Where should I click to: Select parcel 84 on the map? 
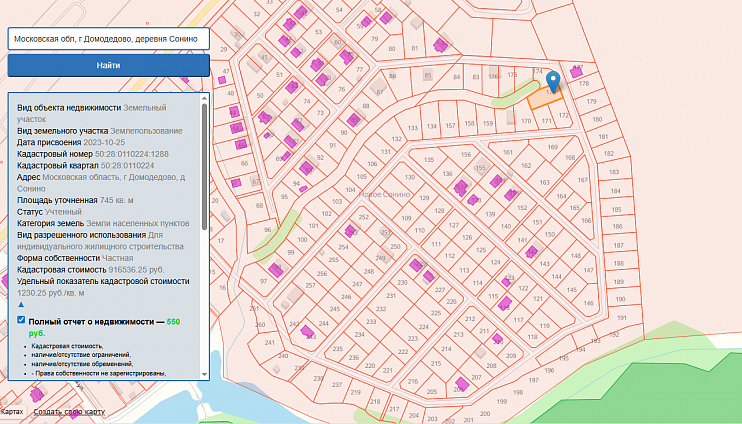tap(457, 77)
